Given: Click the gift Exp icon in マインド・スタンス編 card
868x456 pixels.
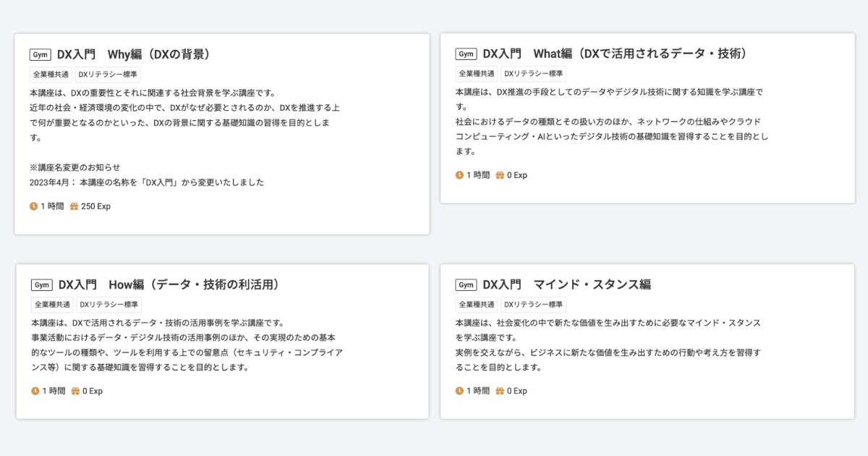Looking at the screenshot, I should tap(500, 391).
